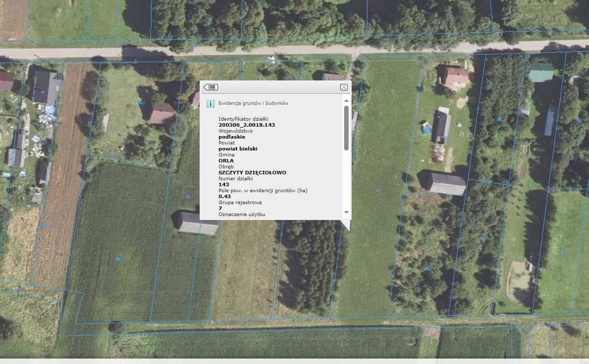Viewport: 589px width, 364px height.
Task: Click the blue info icon in popup
Action: point(211,104)
